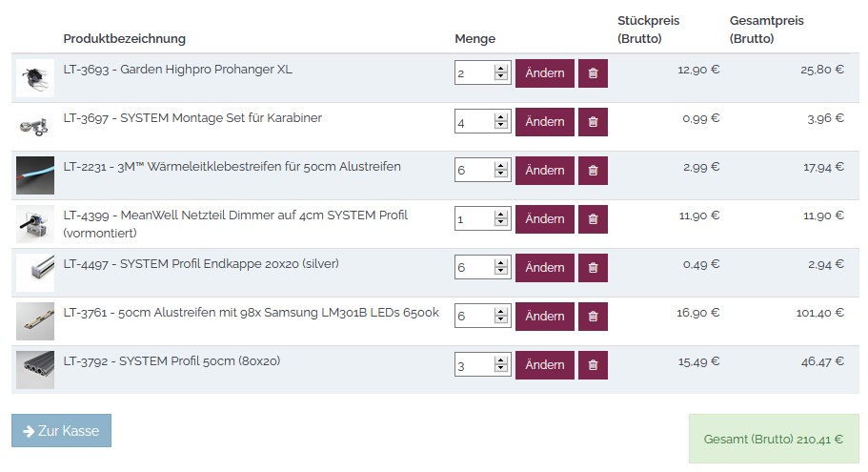Remove SYSTEM Profil Endkappe via trash icon
This screenshot has width=868, height=472.
(593, 268)
